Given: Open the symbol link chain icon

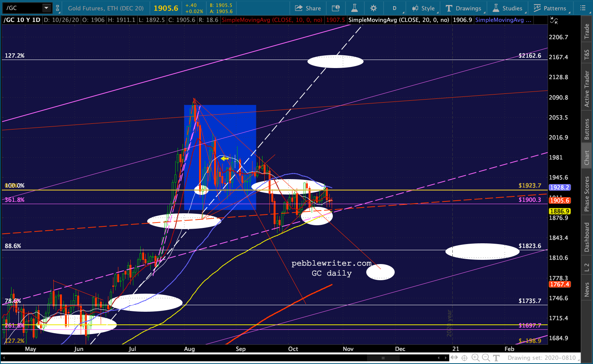Looking at the screenshot, I should [57, 8].
